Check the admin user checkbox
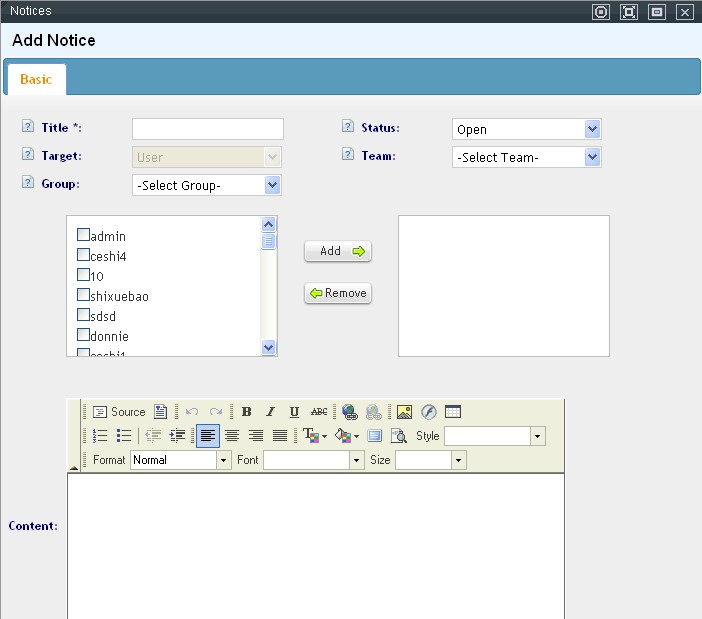Image resolution: width=702 pixels, height=619 pixels. tap(83, 236)
